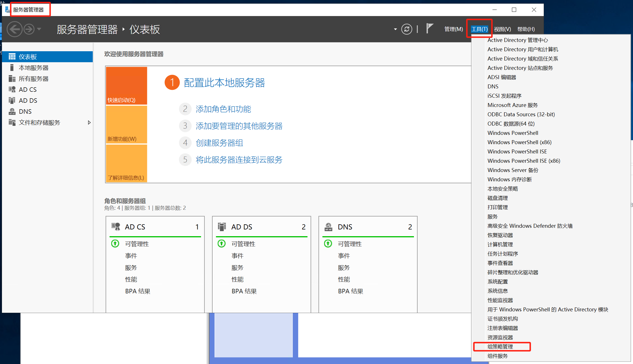Open BPA 结果 in AD CS tile
633x364 pixels.
[138, 291]
